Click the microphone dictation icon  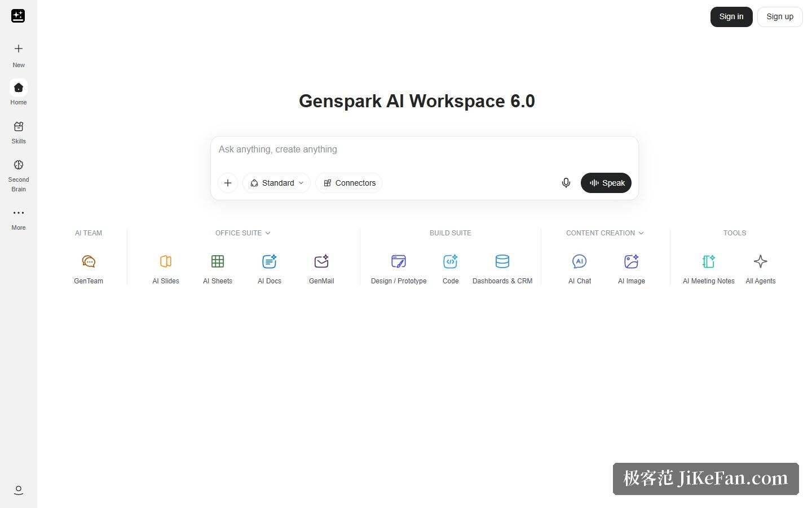click(x=566, y=183)
